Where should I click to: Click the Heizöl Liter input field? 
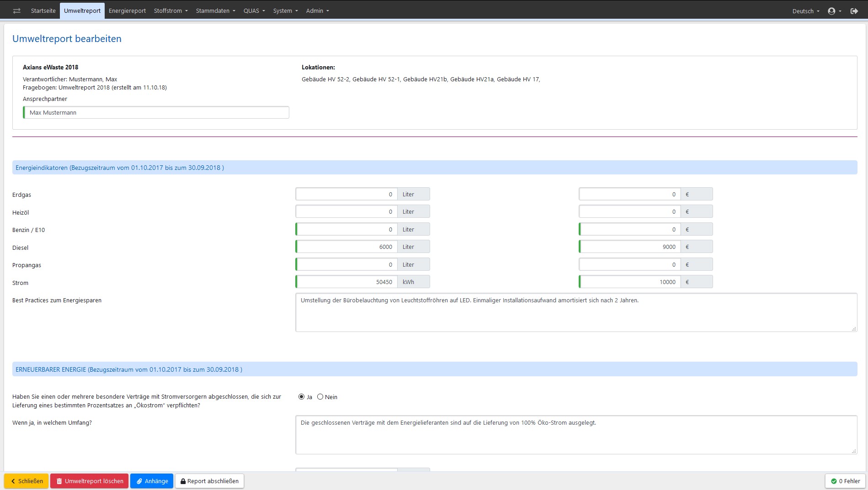click(x=346, y=211)
